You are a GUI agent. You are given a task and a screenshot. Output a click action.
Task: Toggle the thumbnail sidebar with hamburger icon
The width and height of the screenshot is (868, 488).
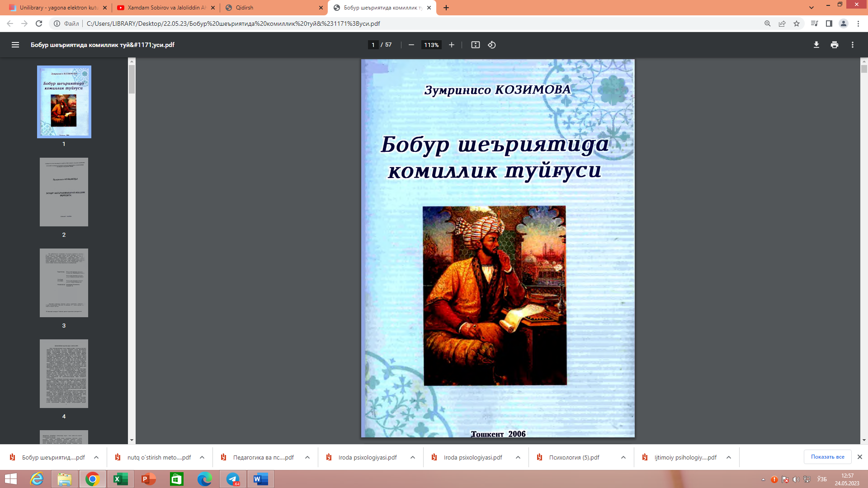click(x=15, y=45)
